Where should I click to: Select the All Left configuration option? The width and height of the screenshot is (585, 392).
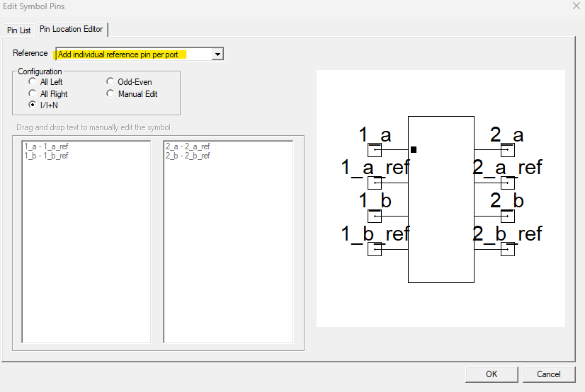point(33,82)
